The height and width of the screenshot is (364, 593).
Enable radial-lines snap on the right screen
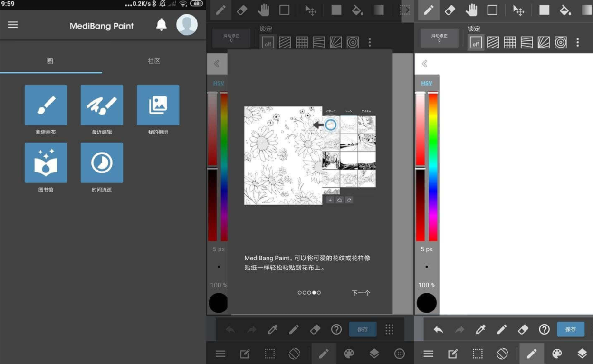(x=544, y=43)
